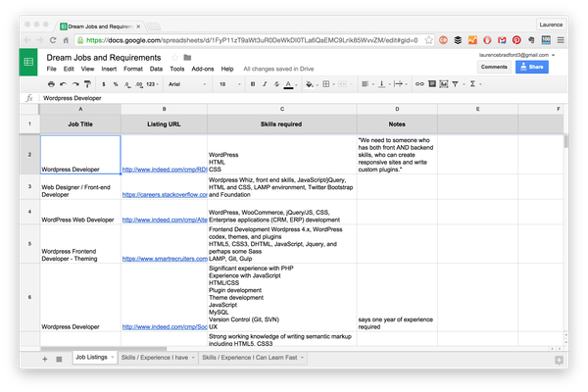The width and height of the screenshot is (588, 392).
Task: Open the cell borders menu
Action: [328, 84]
